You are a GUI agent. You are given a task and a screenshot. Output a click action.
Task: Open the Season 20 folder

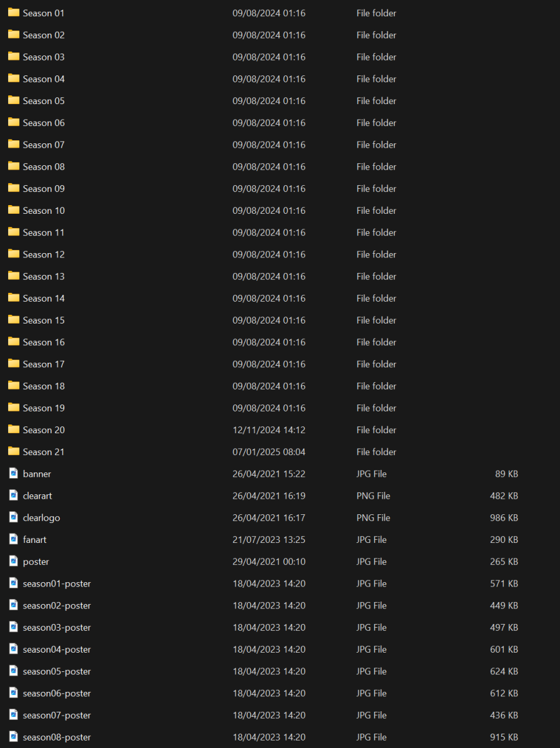coord(43,429)
